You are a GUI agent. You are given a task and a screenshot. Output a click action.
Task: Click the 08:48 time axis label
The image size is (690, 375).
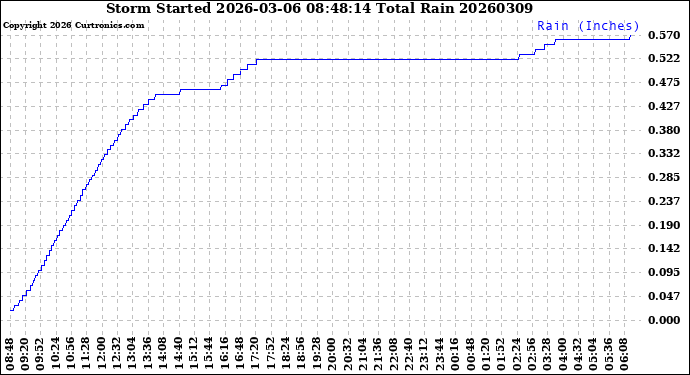click(10, 354)
